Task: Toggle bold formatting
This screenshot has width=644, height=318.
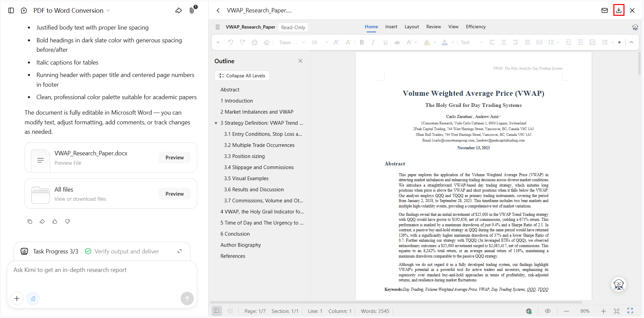Action: [362, 42]
